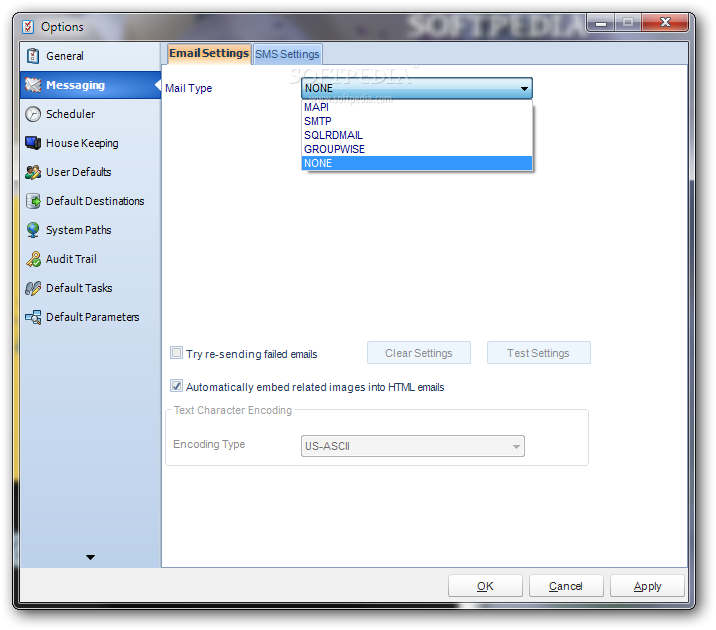Choose highlighted NONE list option
The image size is (716, 630).
[x=416, y=163]
